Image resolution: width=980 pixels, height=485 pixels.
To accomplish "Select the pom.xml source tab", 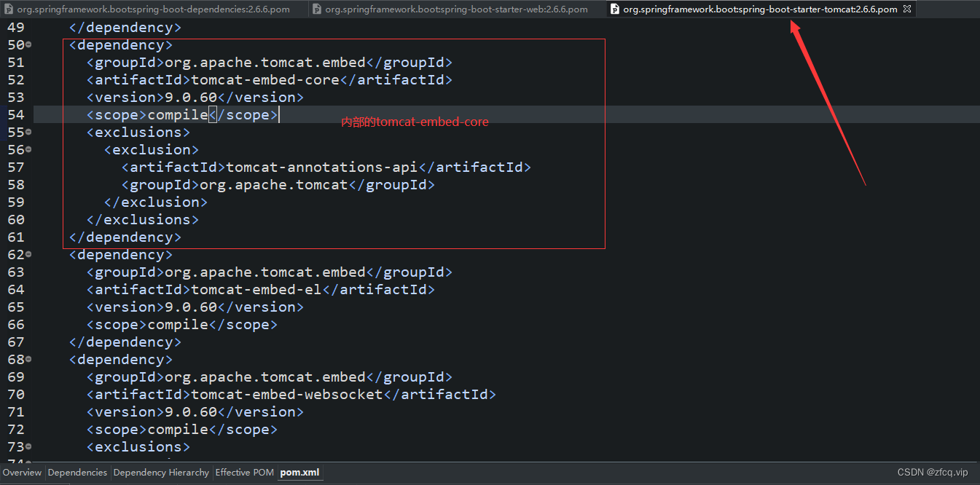I will [299, 473].
